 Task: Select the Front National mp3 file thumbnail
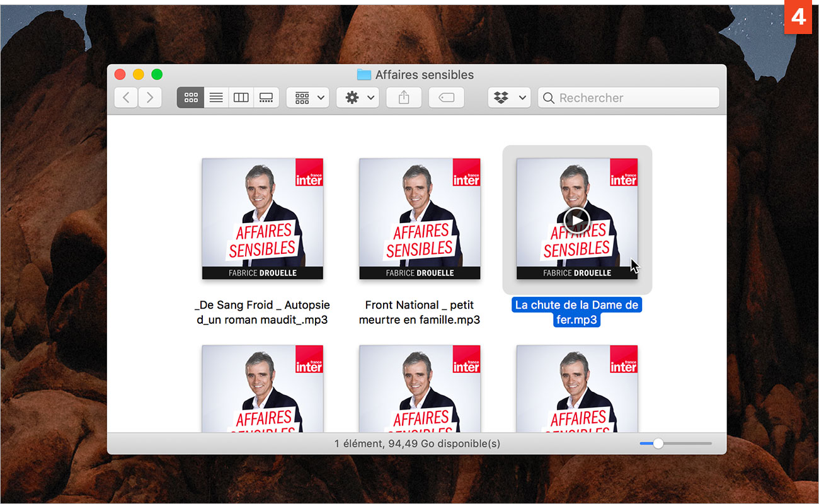coord(420,219)
